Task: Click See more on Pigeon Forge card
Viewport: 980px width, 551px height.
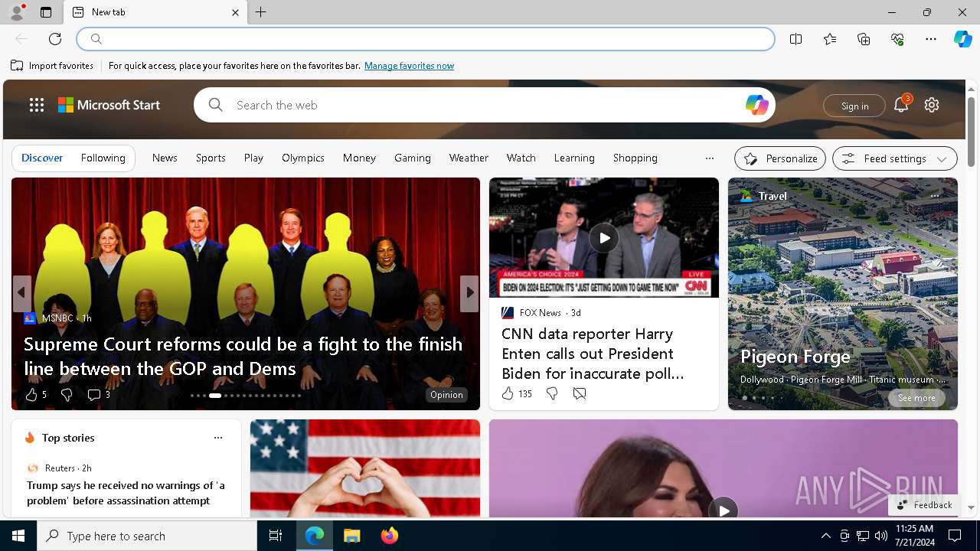Action: point(916,398)
